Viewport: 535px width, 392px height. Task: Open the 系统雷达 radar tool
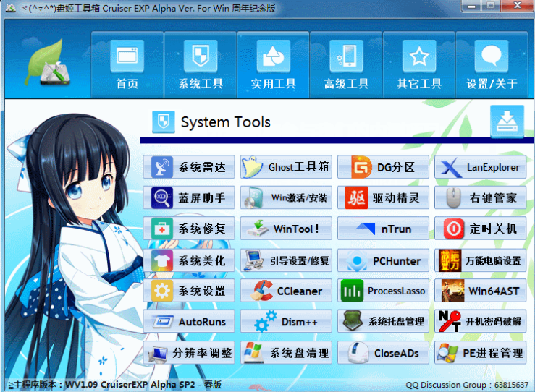pyautogui.click(x=189, y=167)
